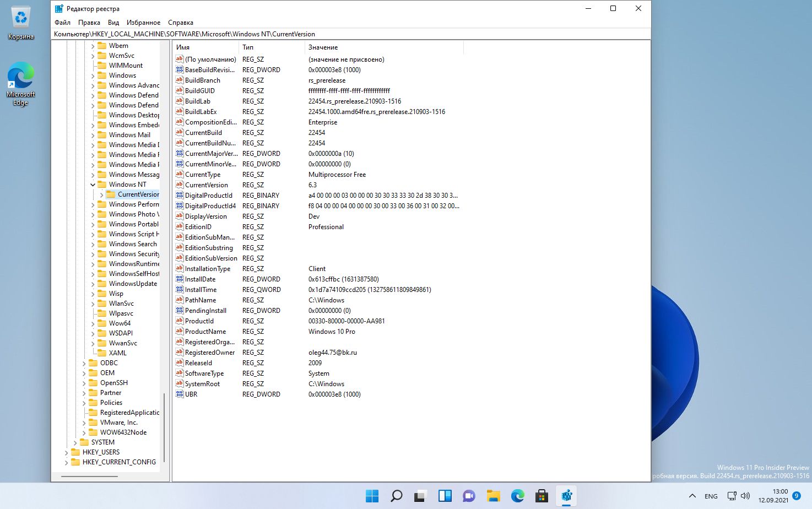Expand the CurrentVersion subkey node
Viewport: 812px width, 509px height.
[101, 194]
